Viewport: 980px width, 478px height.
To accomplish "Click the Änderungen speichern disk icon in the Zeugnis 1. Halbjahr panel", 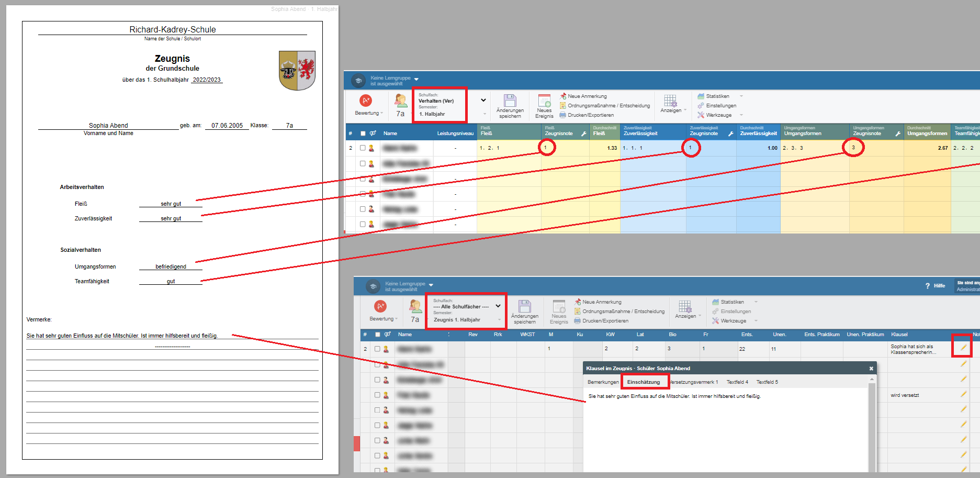I will point(524,306).
